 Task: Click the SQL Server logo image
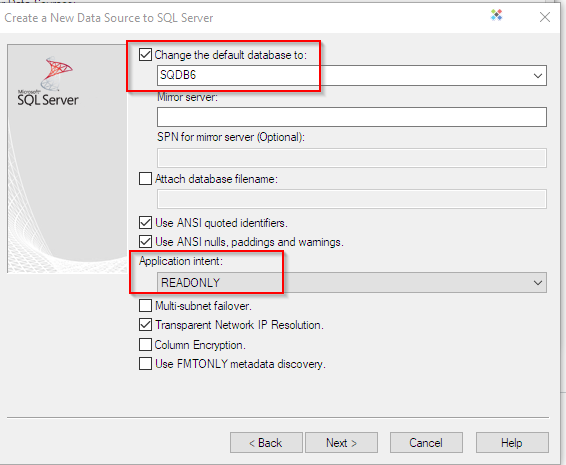pyautogui.click(x=48, y=81)
